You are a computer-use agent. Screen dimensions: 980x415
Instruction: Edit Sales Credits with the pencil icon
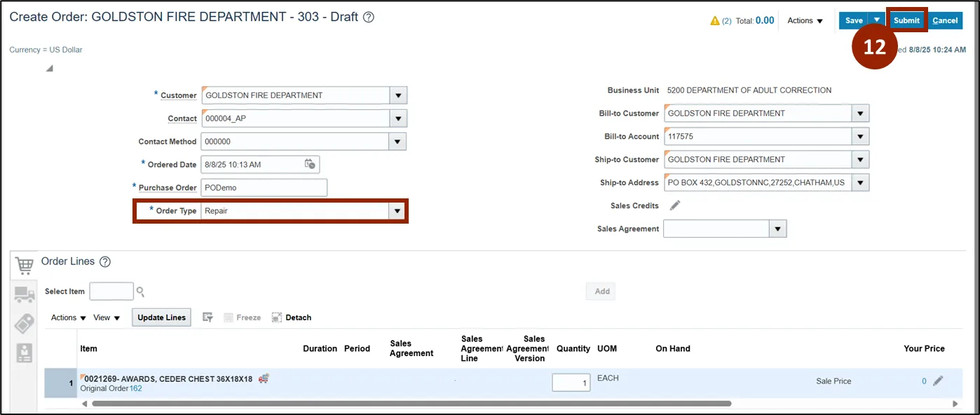674,205
